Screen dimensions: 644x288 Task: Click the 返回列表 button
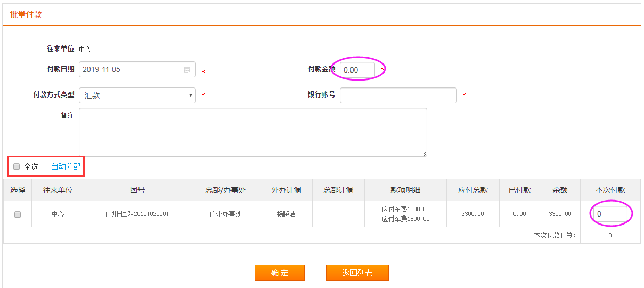pos(357,273)
